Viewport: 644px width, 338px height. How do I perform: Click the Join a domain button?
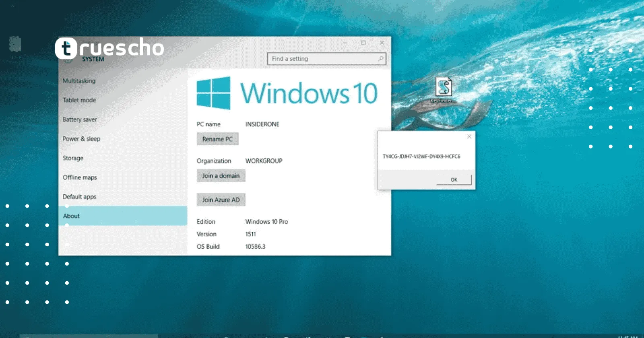(221, 176)
